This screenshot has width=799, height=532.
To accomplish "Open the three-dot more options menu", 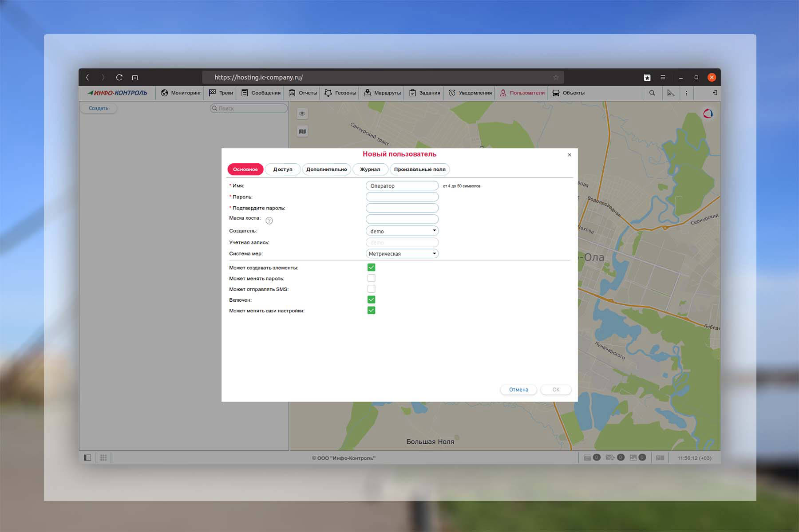I will [x=686, y=93].
